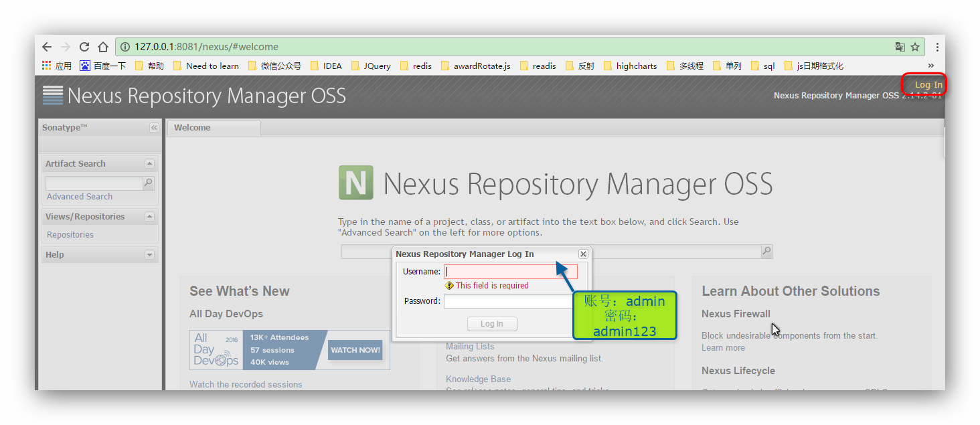Open the IDEA bookmark folder

pyautogui.click(x=326, y=66)
